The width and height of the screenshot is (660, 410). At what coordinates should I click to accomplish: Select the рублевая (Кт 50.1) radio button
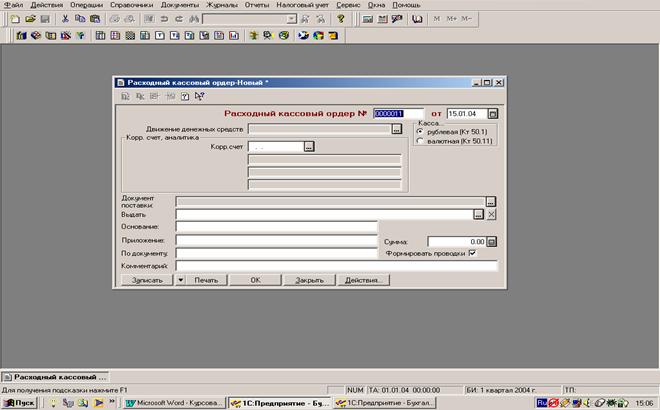click(420, 131)
